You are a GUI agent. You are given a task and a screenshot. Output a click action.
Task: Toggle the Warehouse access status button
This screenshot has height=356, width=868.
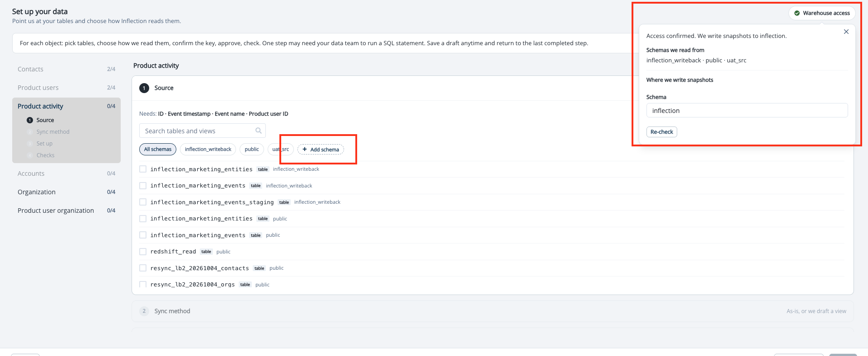click(822, 13)
